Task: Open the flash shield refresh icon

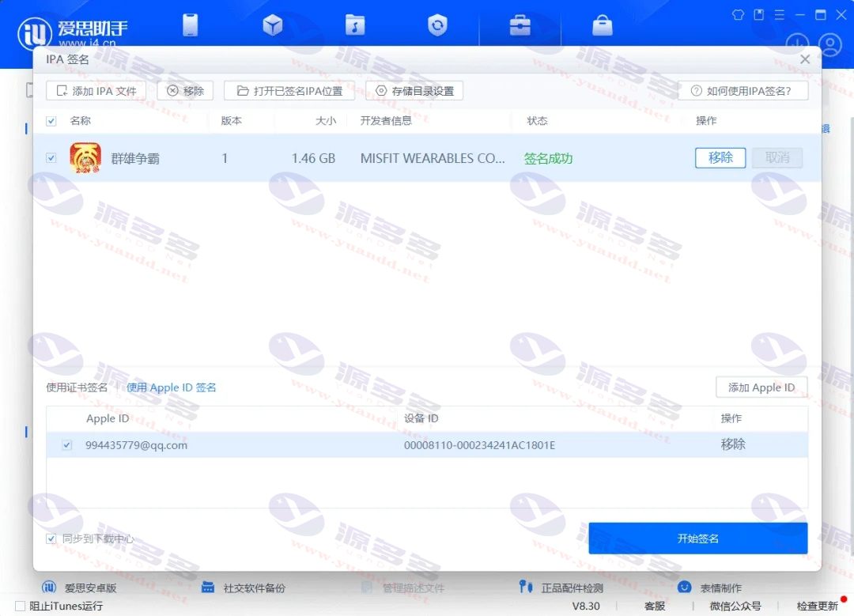Action: click(437, 25)
